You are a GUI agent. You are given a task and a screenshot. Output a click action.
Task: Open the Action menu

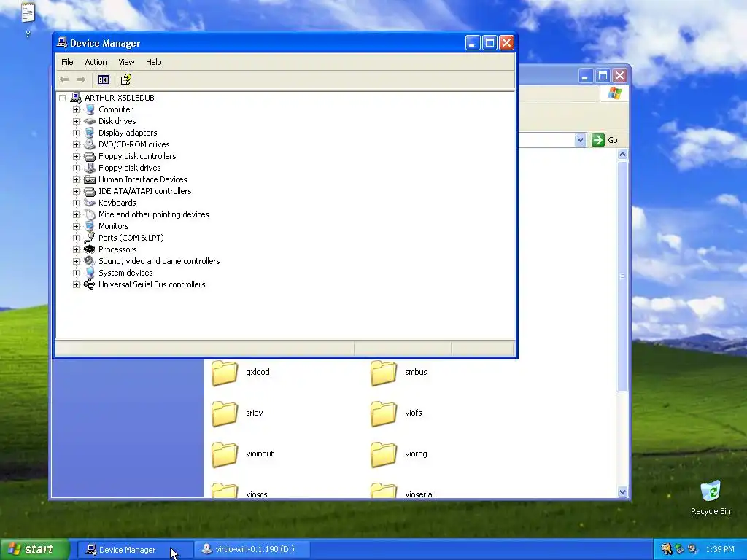96,62
